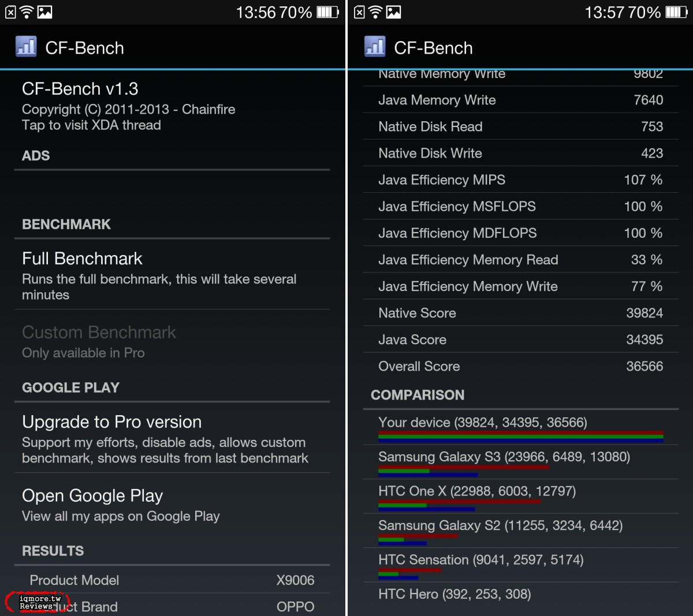Open Google Play apps listing
Screen dimensions: 693x616
[172, 505]
